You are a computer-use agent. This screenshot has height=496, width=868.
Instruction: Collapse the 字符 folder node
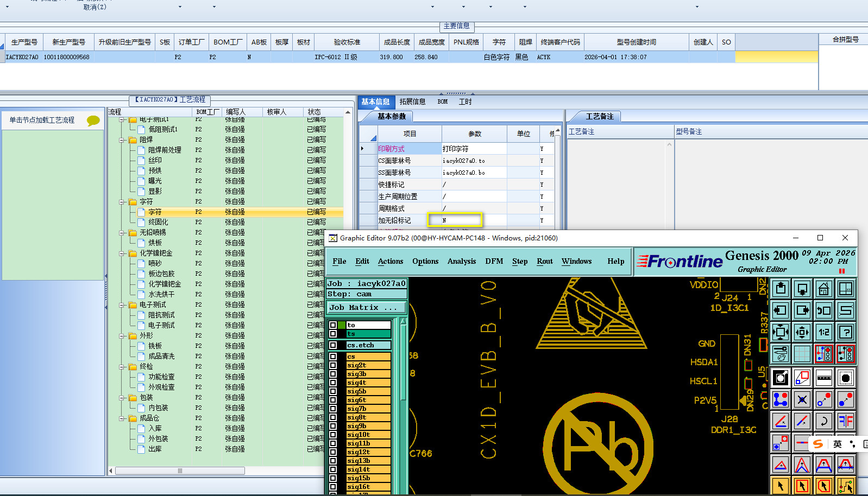(x=122, y=201)
